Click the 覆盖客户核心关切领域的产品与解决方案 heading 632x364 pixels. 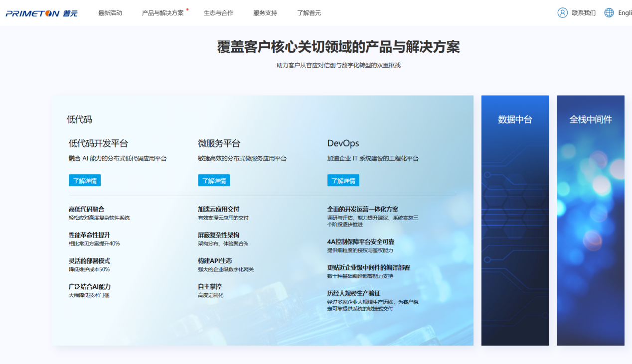338,47
